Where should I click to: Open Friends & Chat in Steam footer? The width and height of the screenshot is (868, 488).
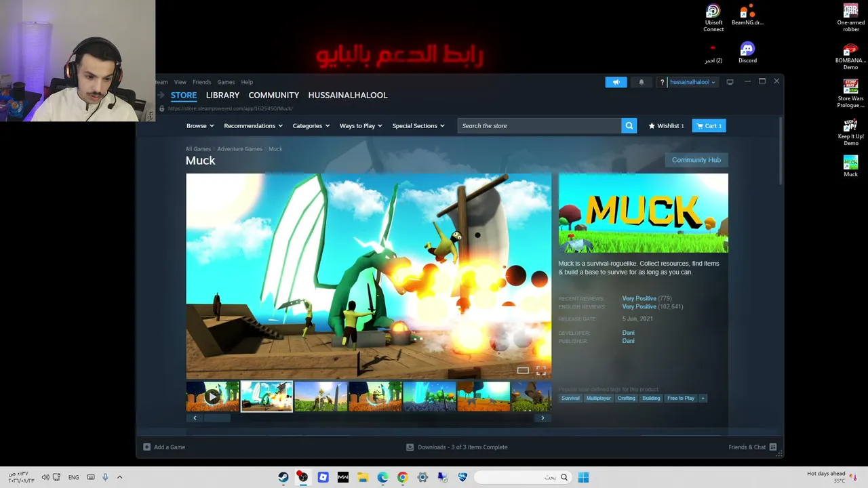752,447
